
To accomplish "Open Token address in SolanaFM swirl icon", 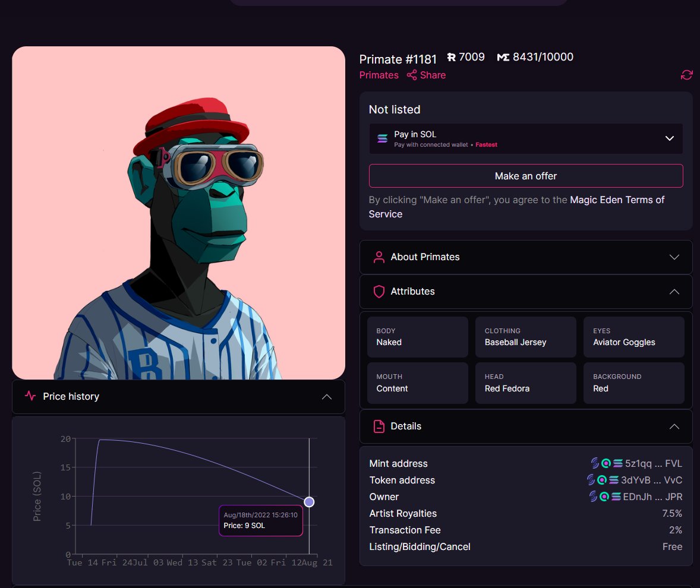I will click(x=591, y=479).
